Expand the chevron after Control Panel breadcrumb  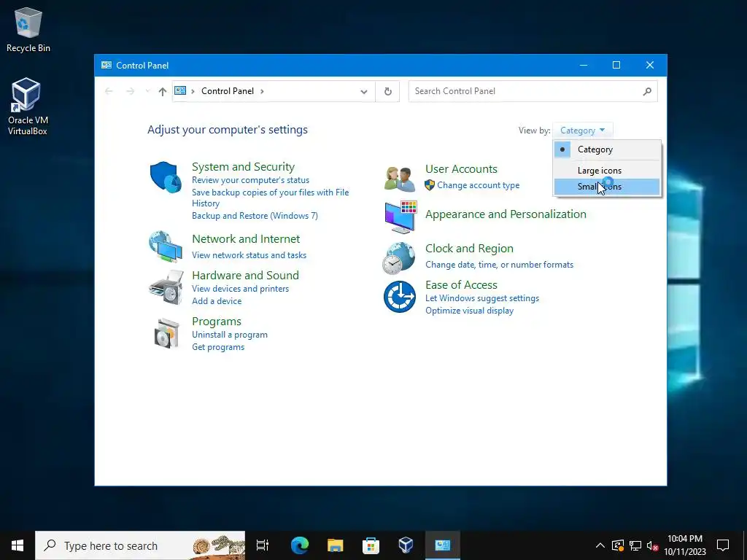coord(262,91)
